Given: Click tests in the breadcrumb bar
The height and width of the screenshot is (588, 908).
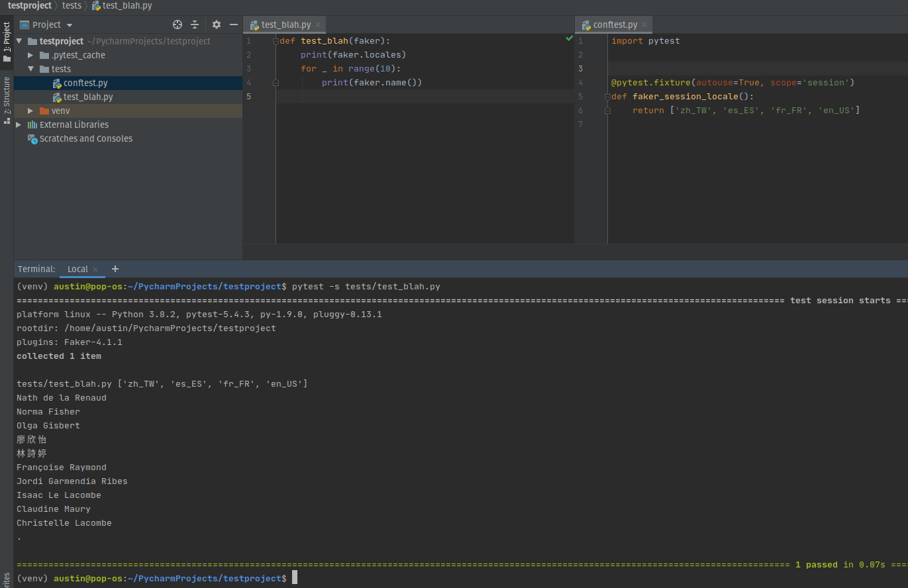Looking at the screenshot, I should point(72,5).
